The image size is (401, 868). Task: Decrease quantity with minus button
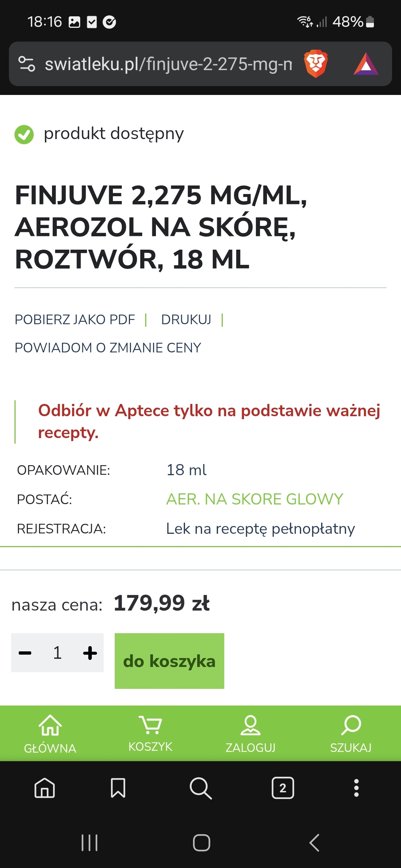pyautogui.click(x=25, y=653)
